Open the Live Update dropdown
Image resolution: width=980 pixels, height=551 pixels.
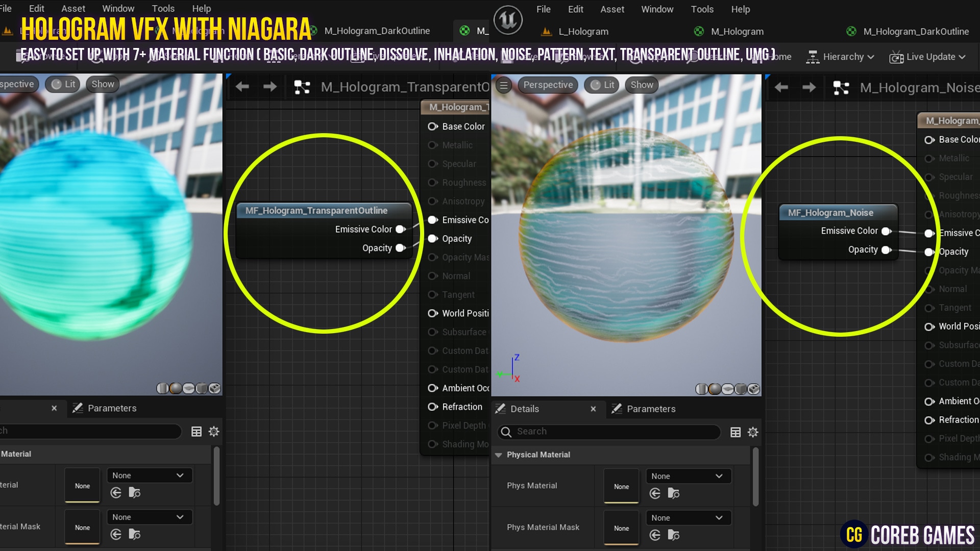(x=927, y=57)
